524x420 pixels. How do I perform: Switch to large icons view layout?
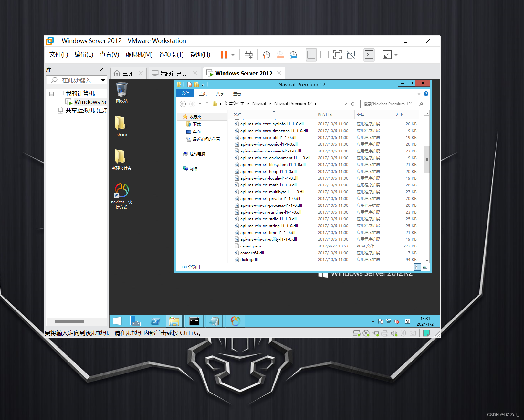(425, 267)
